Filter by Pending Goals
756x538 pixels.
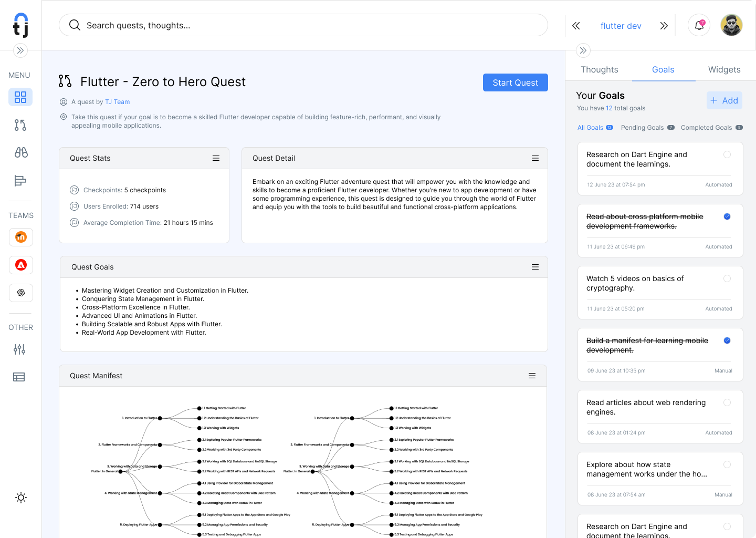647,128
